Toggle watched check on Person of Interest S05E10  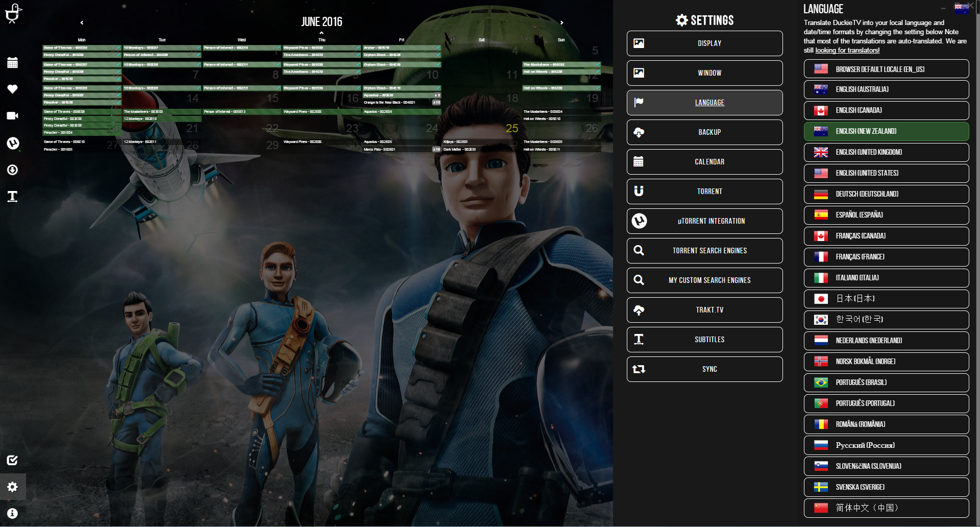[x=278, y=48]
